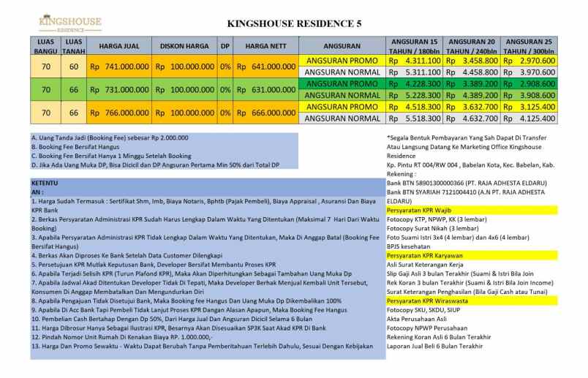Select the Rp 631.000.000 nett price cell
The image size is (588, 378).
265,90
